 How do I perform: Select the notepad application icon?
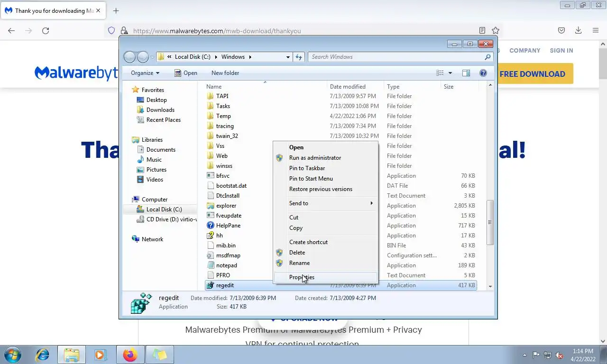[211, 265]
